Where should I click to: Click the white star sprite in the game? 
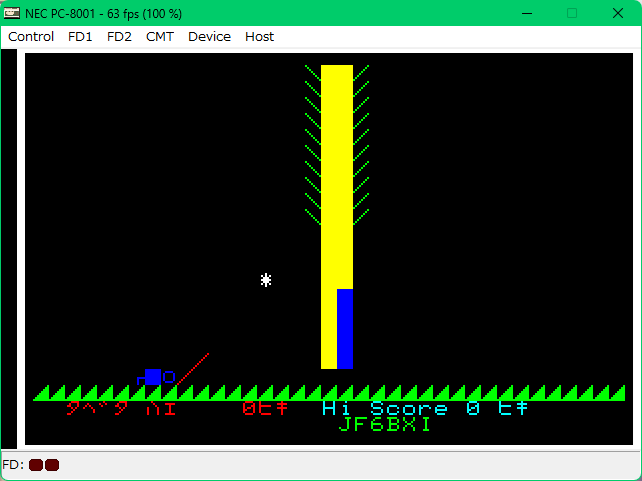tap(266, 280)
